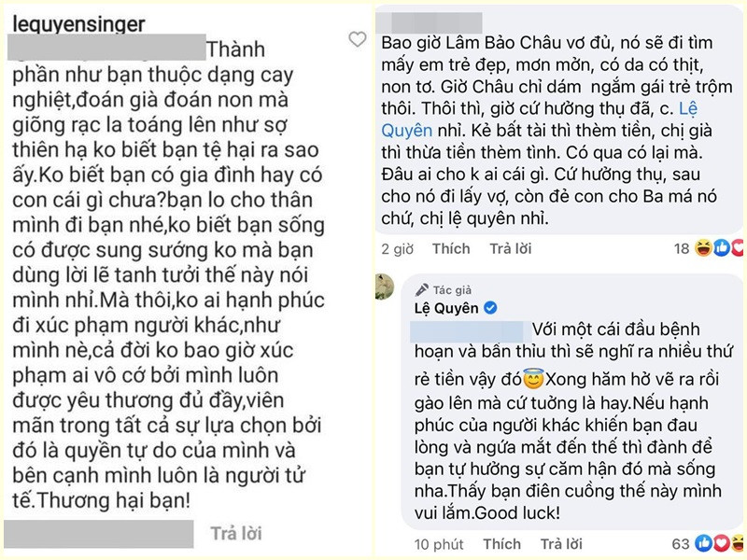747x560 pixels.
Task: Toggle Thích on Lệ Quyên's reply
Action: (x=501, y=542)
